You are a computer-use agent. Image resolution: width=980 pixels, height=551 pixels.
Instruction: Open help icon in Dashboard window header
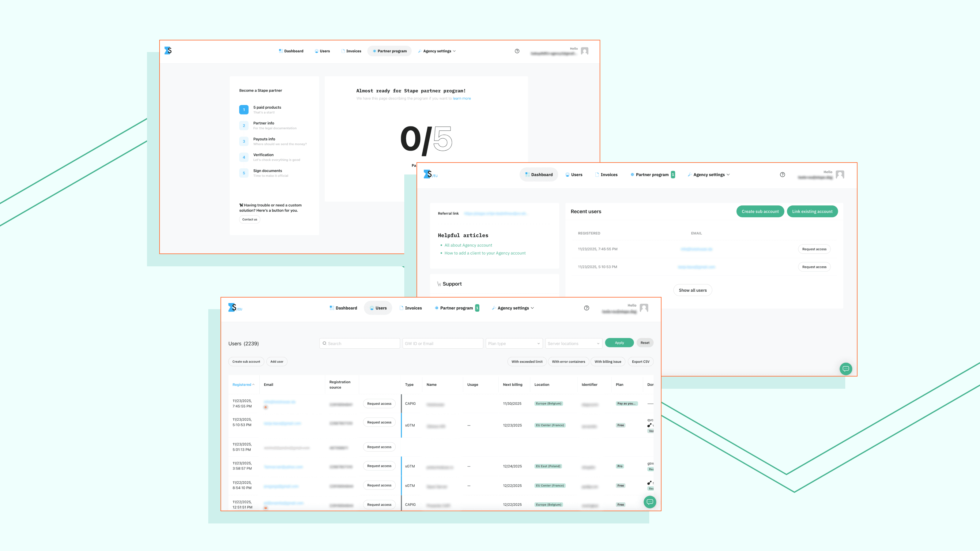(x=782, y=174)
